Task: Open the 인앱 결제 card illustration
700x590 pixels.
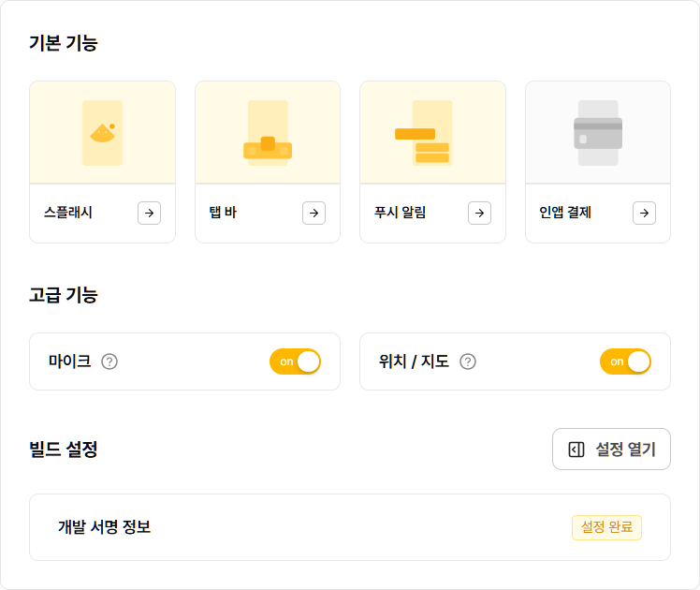Action: click(598, 133)
